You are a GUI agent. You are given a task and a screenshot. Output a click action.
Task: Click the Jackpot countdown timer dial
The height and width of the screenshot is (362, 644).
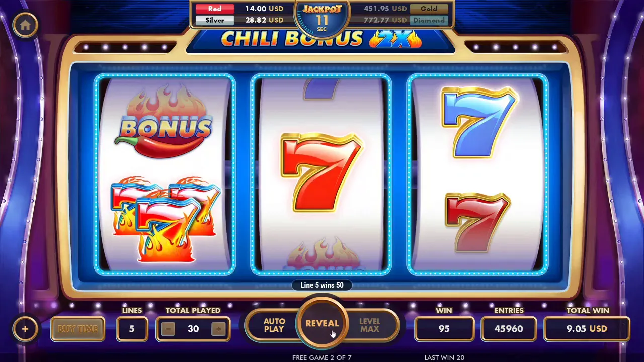(x=322, y=19)
